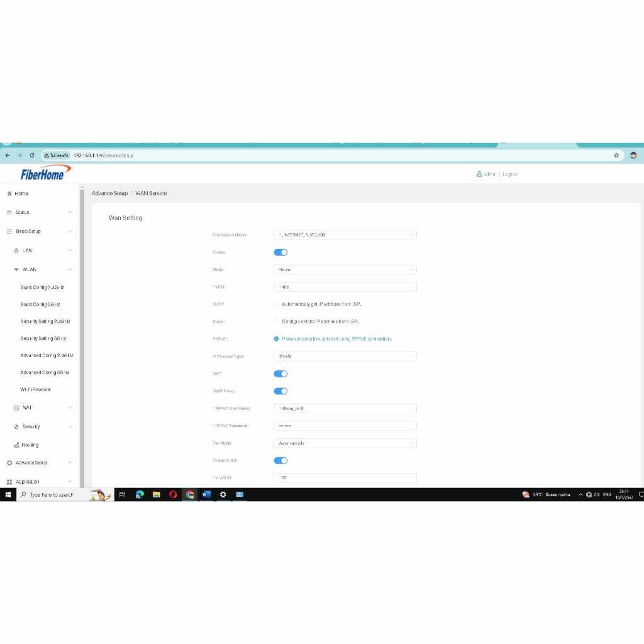Click the browser reload button
This screenshot has height=644, width=644.
tap(31, 155)
